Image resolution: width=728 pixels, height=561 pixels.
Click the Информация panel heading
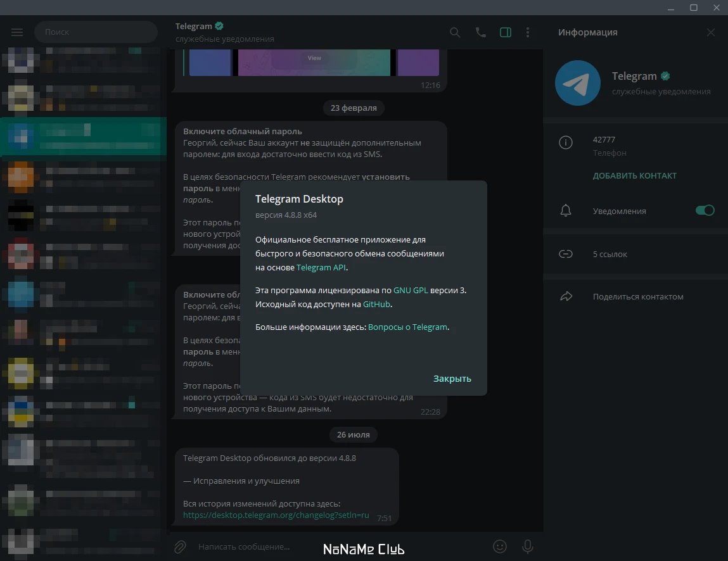point(588,32)
